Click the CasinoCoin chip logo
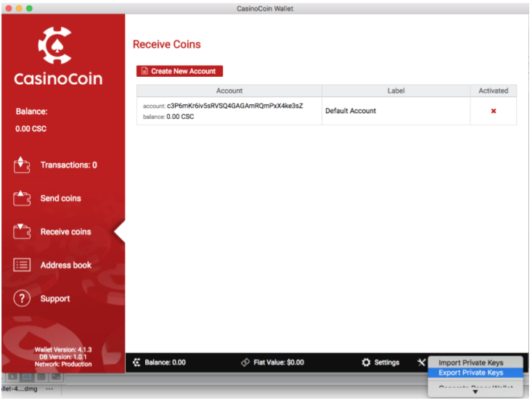This screenshot has width=532, height=401. [55, 45]
